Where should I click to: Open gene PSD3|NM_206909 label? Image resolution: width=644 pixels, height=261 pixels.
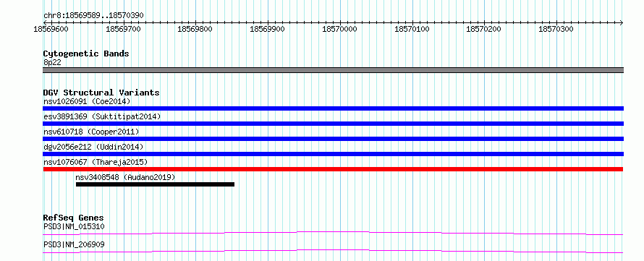(x=74, y=244)
